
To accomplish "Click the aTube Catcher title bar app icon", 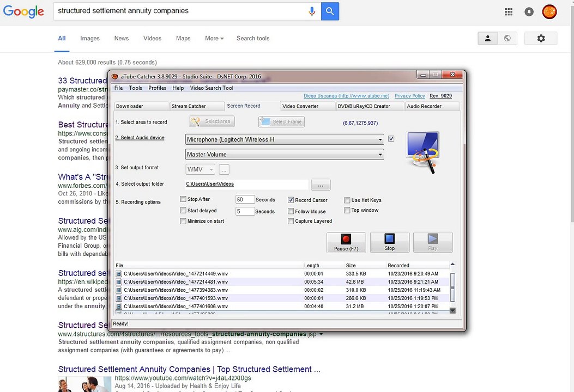I will pyautogui.click(x=115, y=76).
